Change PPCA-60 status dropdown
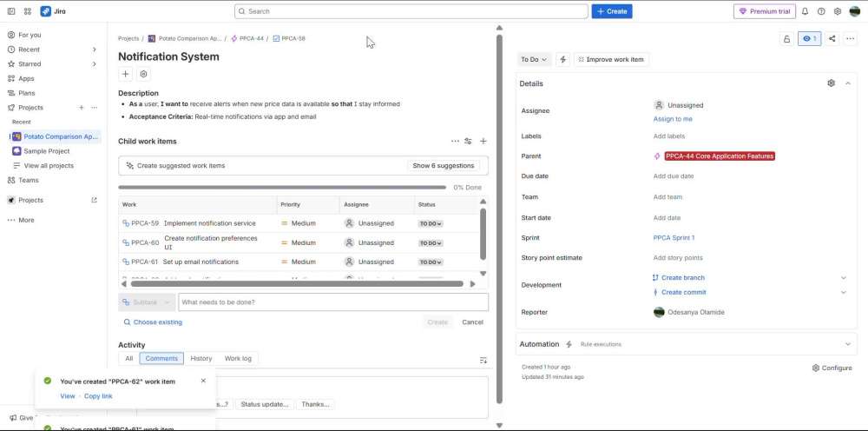868x431 pixels. click(x=431, y=243)
